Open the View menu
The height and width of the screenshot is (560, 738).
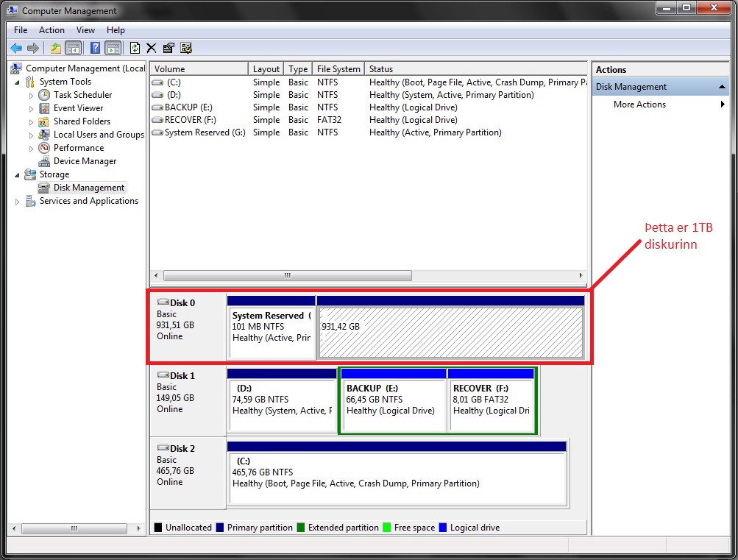(85, 30)
